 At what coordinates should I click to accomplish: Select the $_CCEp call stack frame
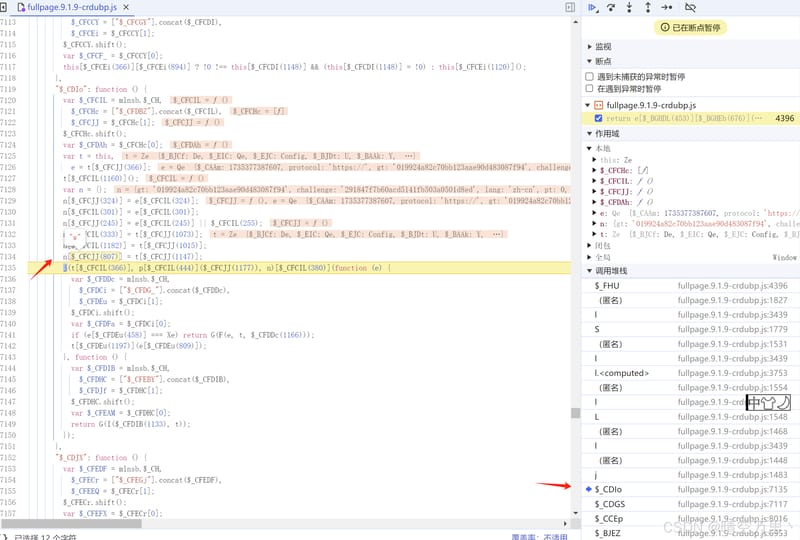[x=691, y=519]
